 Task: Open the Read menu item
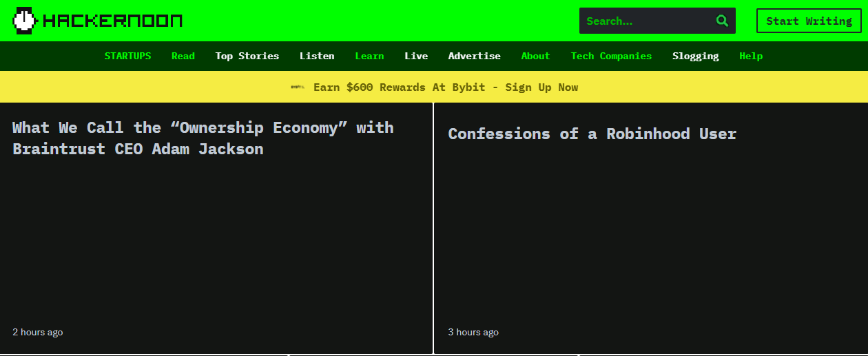pos(183,56)
